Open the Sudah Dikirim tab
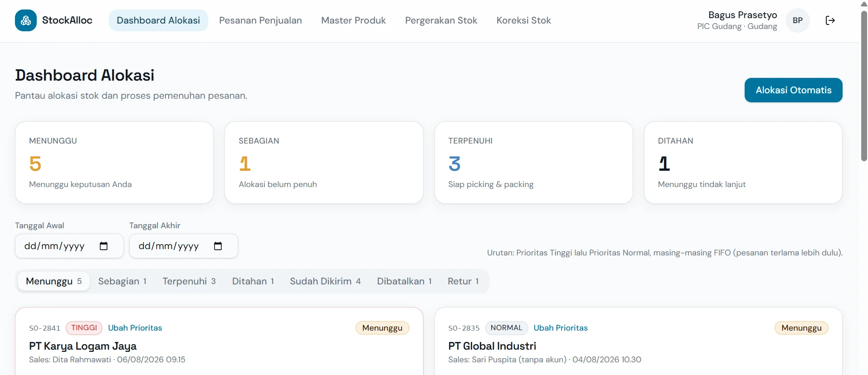Image resolution: width=868 pixels, height=375 pixels. coord(325,281)
